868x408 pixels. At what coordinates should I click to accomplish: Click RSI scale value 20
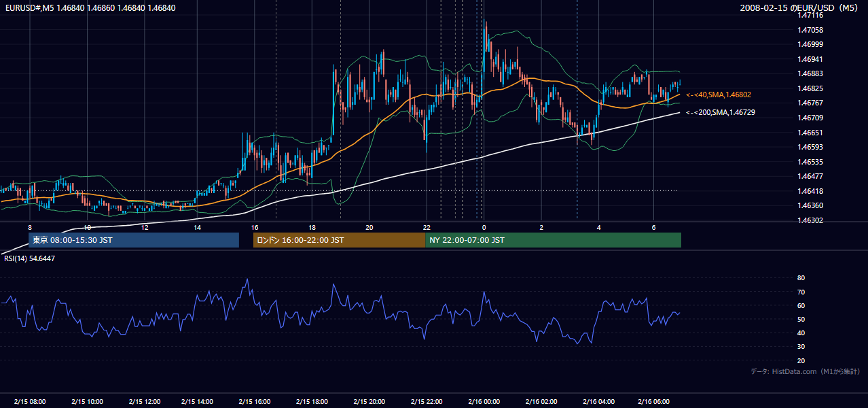pos(801,360)
